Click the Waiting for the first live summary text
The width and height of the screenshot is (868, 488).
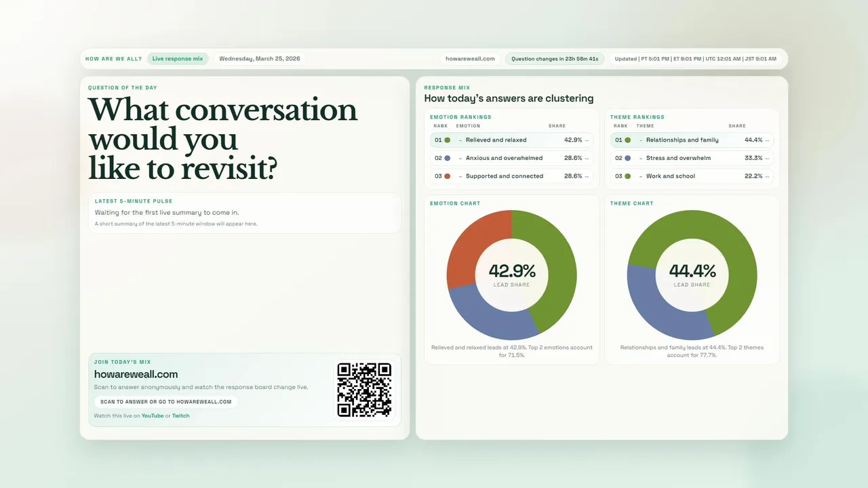pos(167,213)
